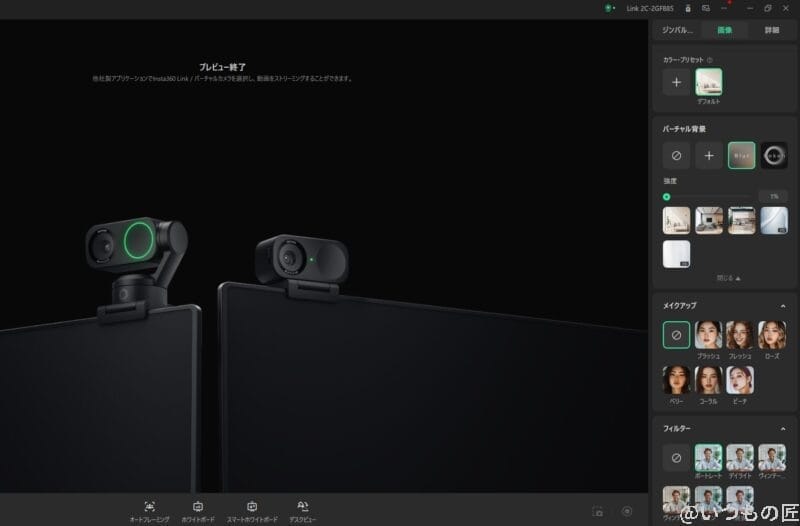This screenshot has width=800, height=526.
Task: Collapse the メイクアップ section
Action: tap(783, 306)
